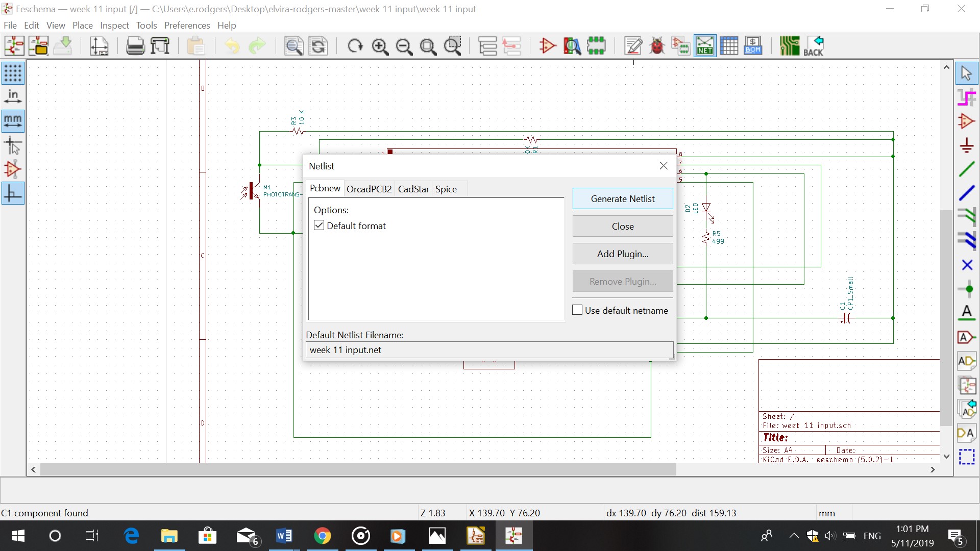Click the Print schematic icon
980x551 pixels.
click(x=135, y=46)
